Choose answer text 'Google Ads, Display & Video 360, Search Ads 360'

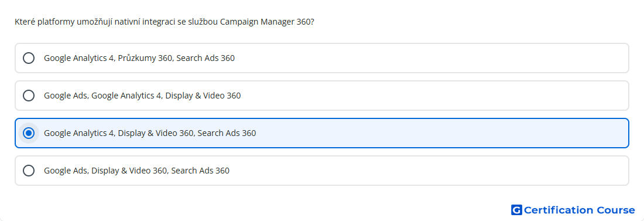[x=136, y=171]
